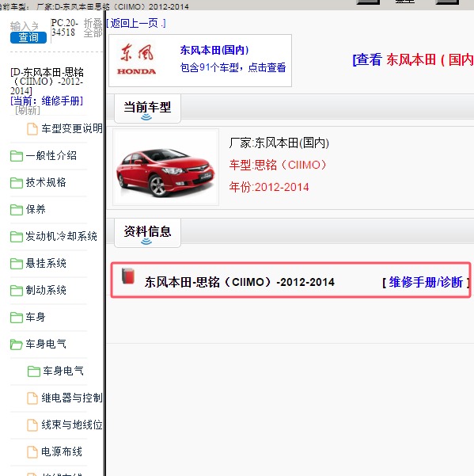Screen dimensions: 474x476
Task: Click the folder icon next to 保养
Action: [x=17, y=209]
